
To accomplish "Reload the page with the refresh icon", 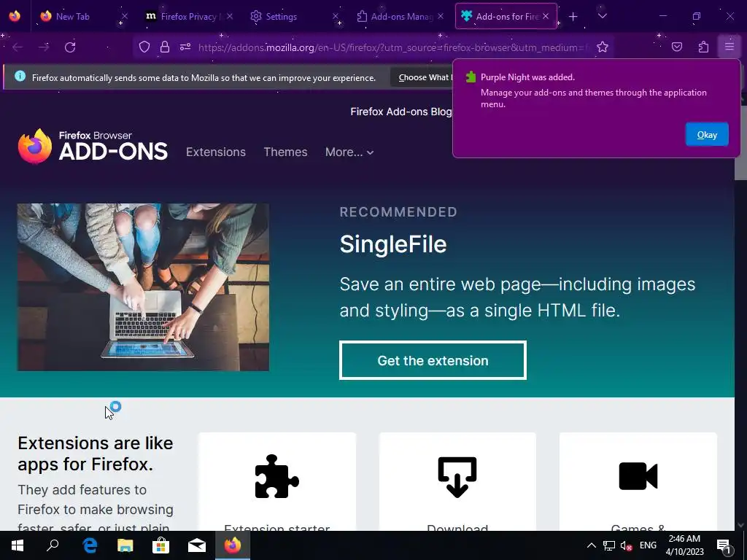I will click(70, 47).
